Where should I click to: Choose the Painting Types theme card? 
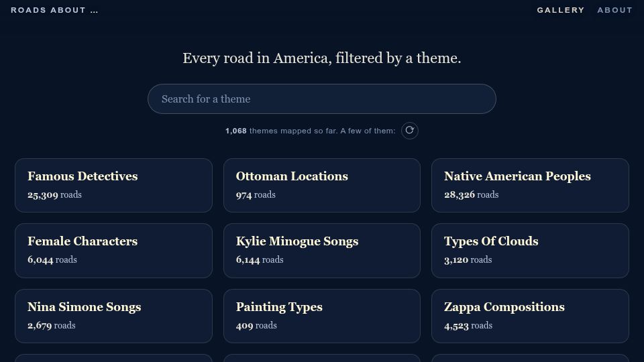[321, 316]
